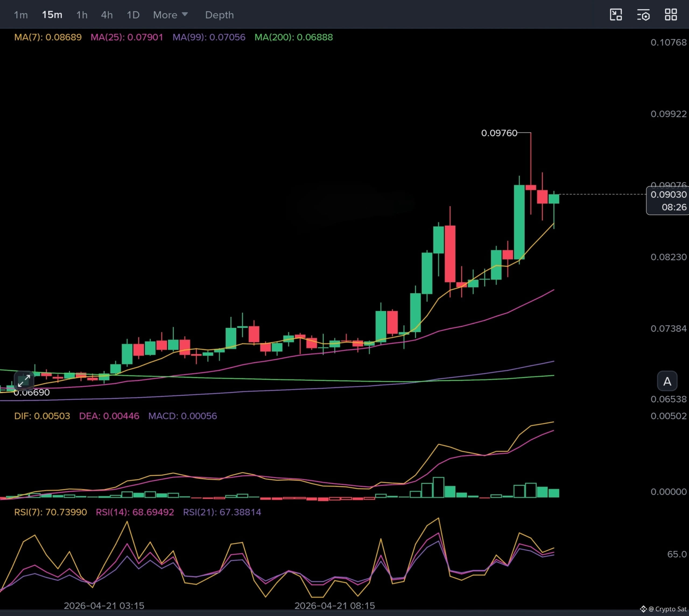
Task: Click the low price marker 0.06690
Action: 31,392
